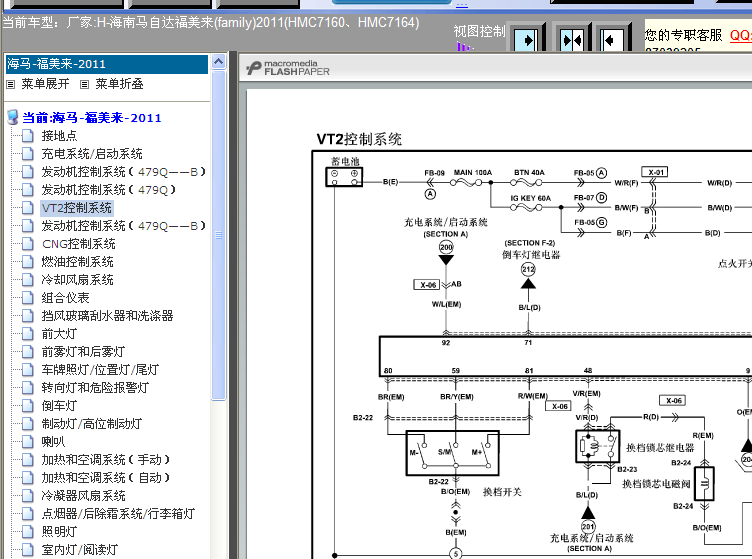Click the document icon beside 发动机控制系统(479Q)
This screenshot has width=752, height=559.
pos(28,190)
